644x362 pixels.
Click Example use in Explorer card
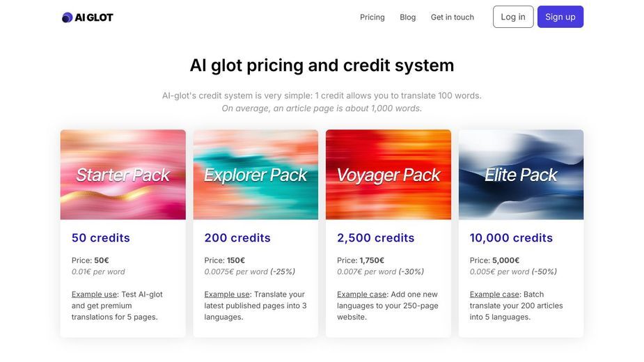click(x=227, y=294)
